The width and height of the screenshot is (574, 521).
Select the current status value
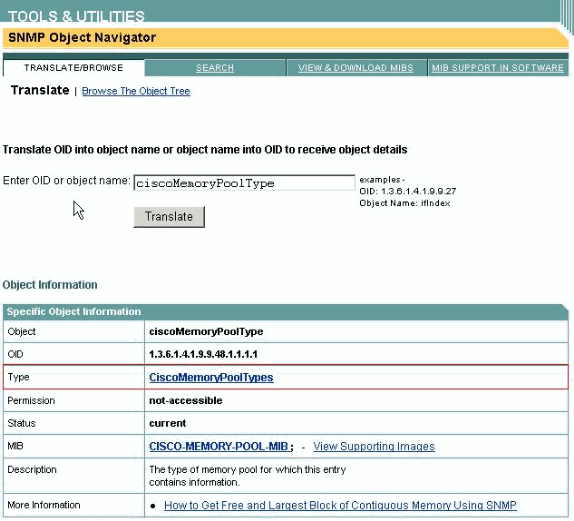pos(168,423)
